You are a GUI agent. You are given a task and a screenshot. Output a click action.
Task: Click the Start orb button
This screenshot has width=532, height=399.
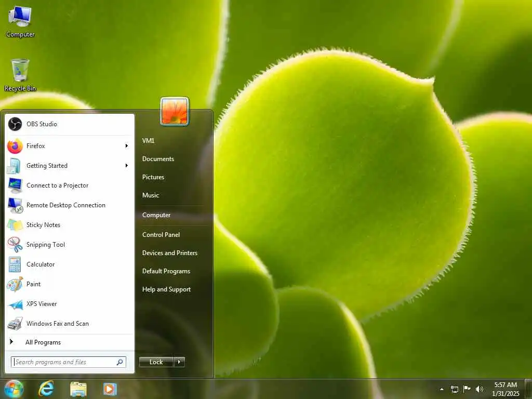tap(14, 389)
